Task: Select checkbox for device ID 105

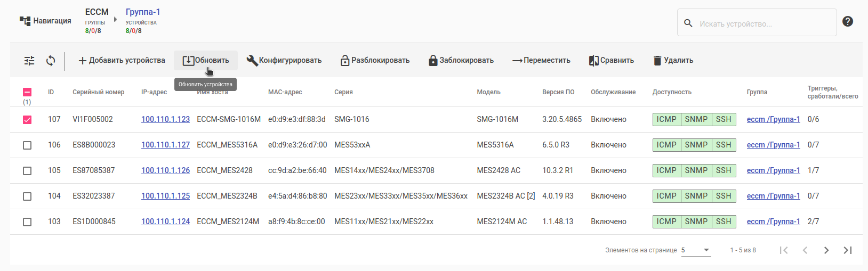Action: (27, 171)
